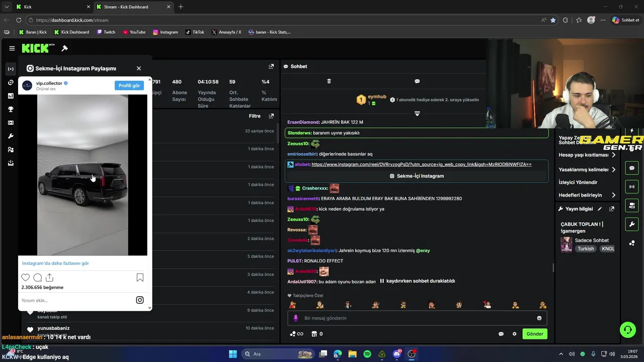Viewport: 644px width, 362px height.
Task: Open the shop icon showing 0
Action: coord(317,334)
